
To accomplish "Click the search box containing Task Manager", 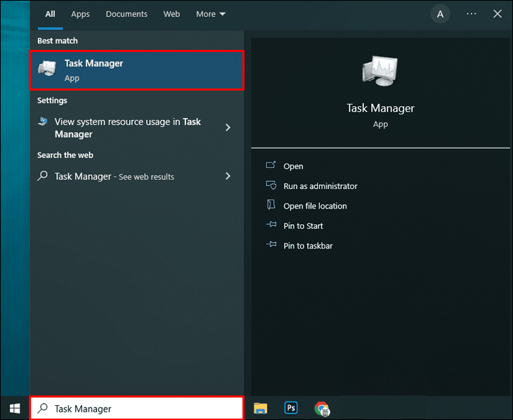I will pyautogui.click(x=137, y=408).
